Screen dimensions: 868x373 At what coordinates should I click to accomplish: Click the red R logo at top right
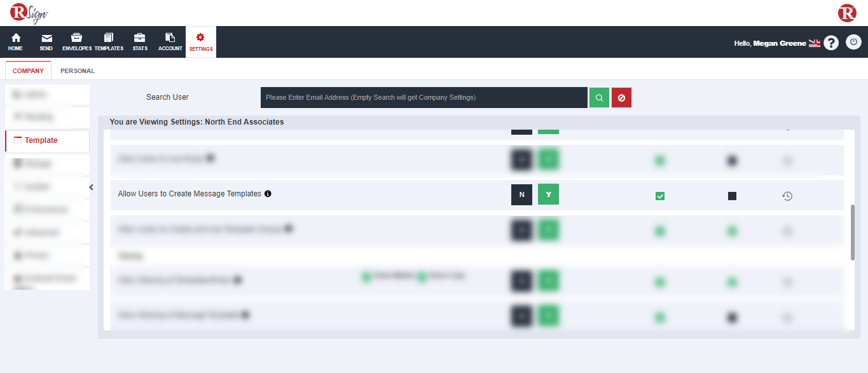click(847, 13)
